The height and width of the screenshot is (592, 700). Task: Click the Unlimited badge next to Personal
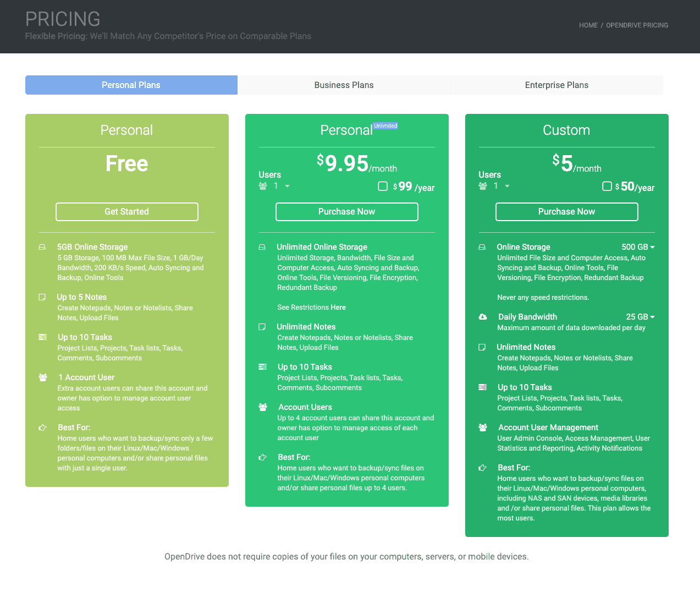click(x=385, y=126)
